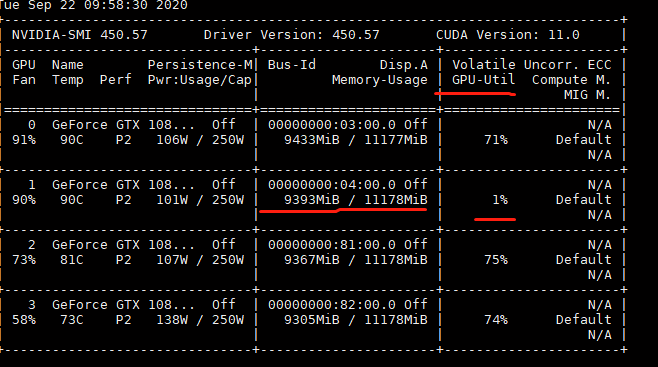The image size is (658, 367).
Task: Click GPU 1 fan speed 90%
Action: [x=24, y=200]
